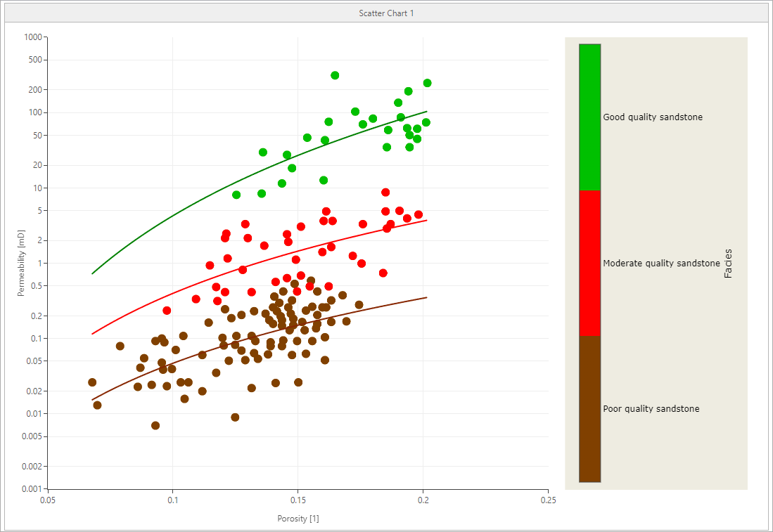Click the 0.15 tick on porosity axis
773x532 pixels.
point(298,500)
